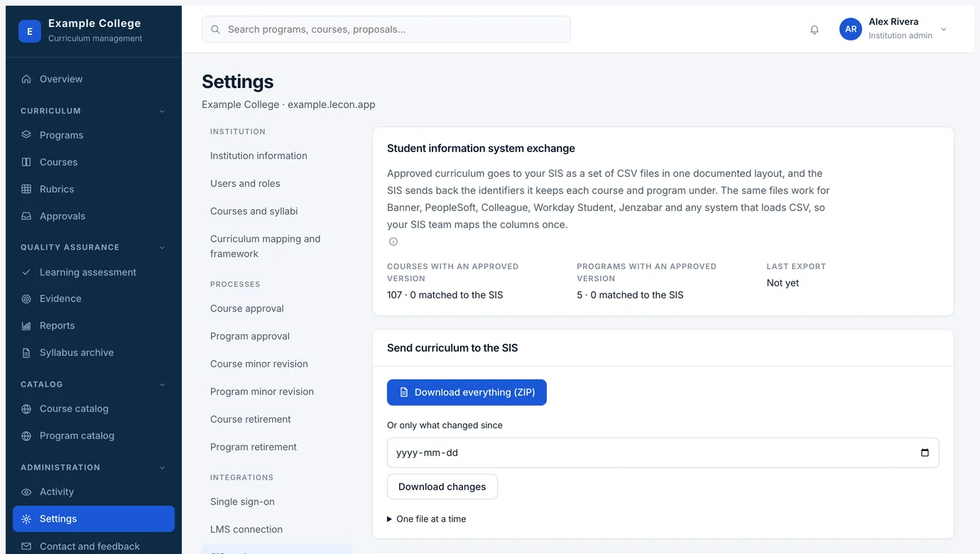This screenshot has width=980, height=554.
Task: Click the Contact and feedback envelope icon
Action: click(26, 546)
